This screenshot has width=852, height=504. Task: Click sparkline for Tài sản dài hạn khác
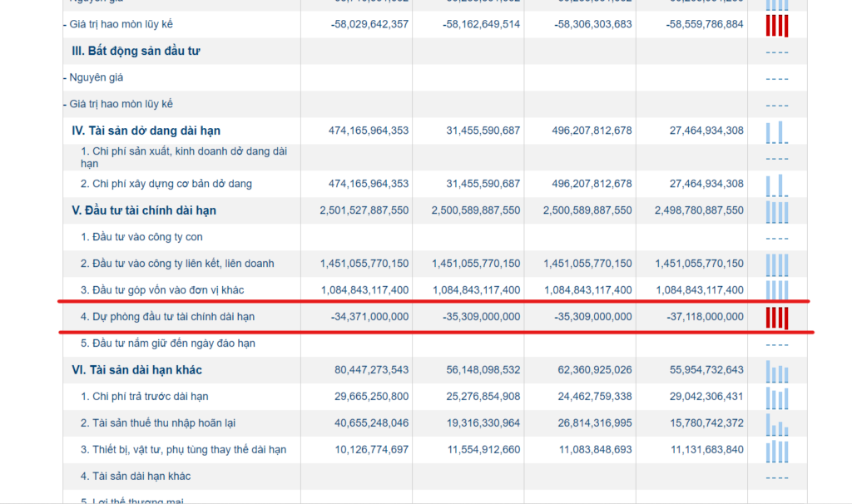coord(777,372)
